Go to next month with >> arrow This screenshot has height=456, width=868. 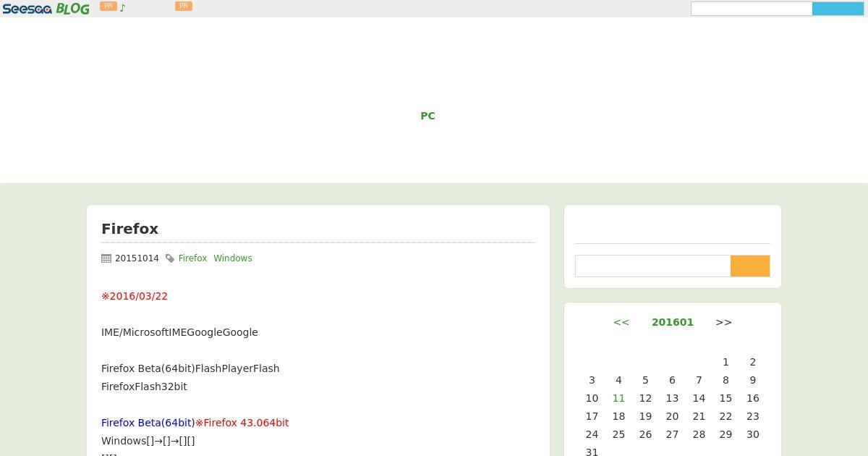point(723,322)
